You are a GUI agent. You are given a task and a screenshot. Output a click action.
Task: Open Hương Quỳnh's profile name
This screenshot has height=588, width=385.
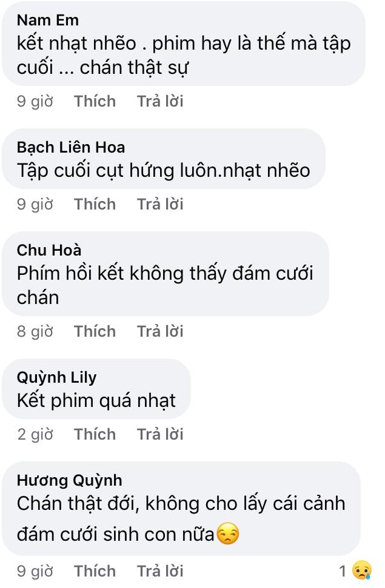[70, 480]
